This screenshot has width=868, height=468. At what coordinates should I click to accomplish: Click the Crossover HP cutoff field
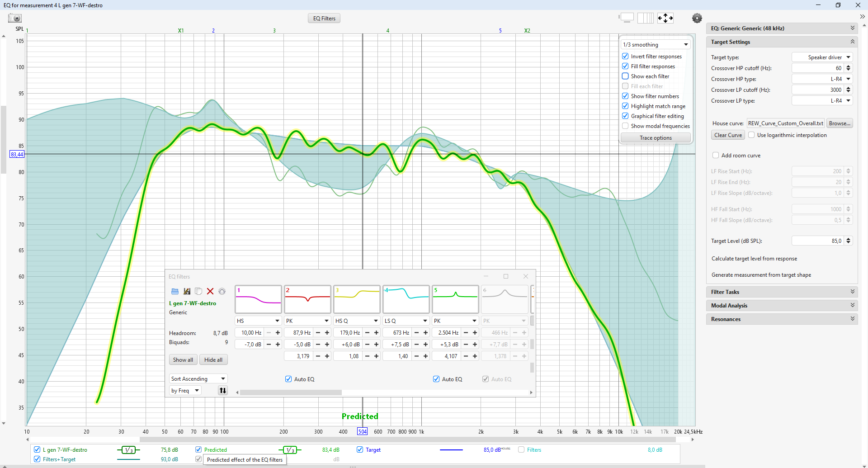pos(817,68)
